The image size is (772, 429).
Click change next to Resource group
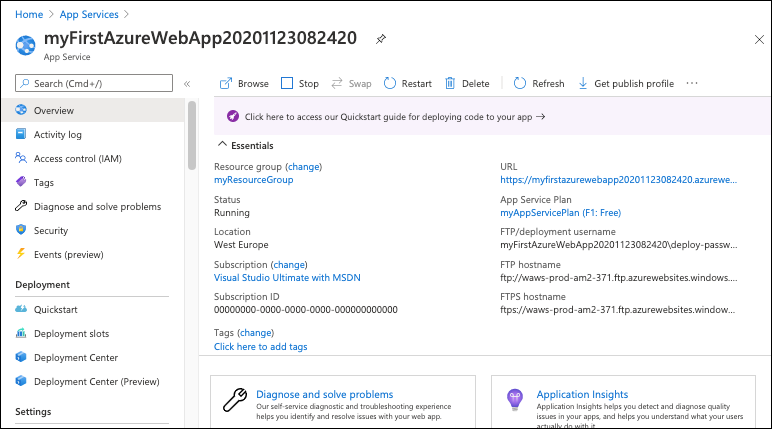[x=303, y=166]
